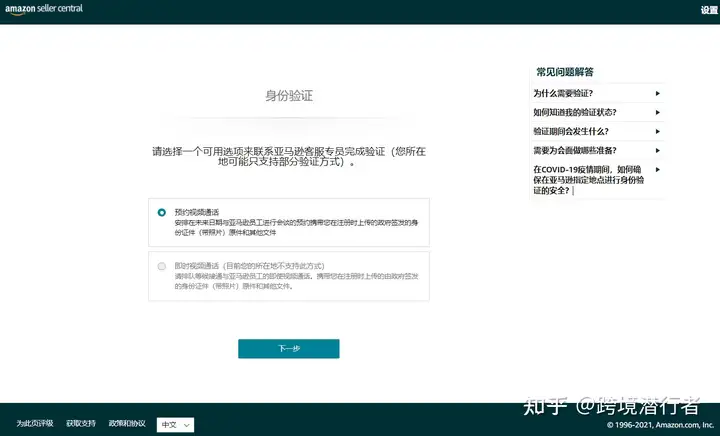This screenshot has width=720, height=436.
Task: Expand the 验证期间会发生什么? arrow
Action: (x=658, y=132)
